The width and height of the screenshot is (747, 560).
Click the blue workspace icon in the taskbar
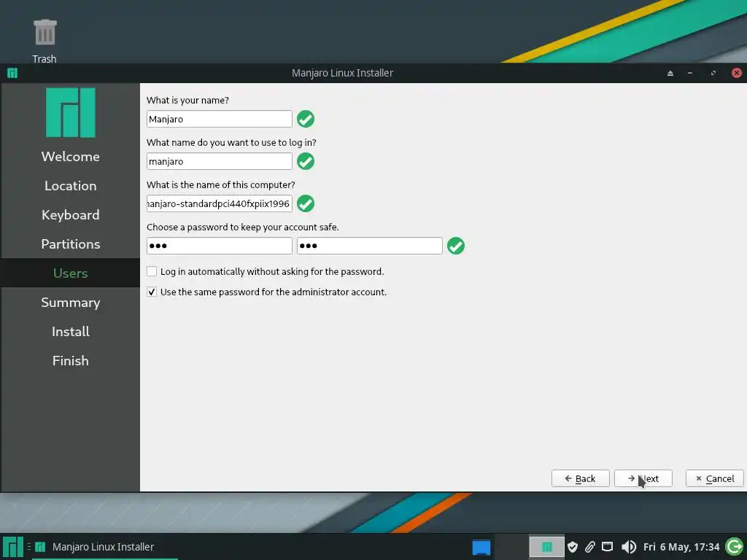tap(481, 547)
